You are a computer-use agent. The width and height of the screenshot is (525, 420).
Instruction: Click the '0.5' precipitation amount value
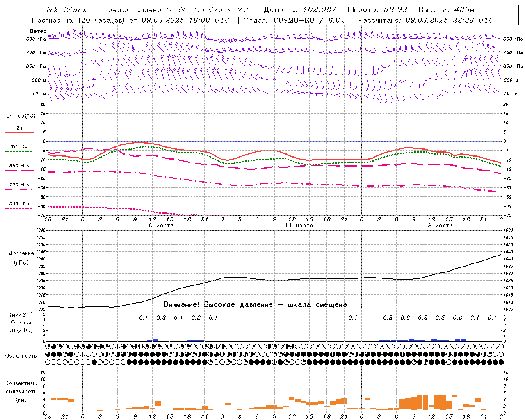click(x=440, y=318)
